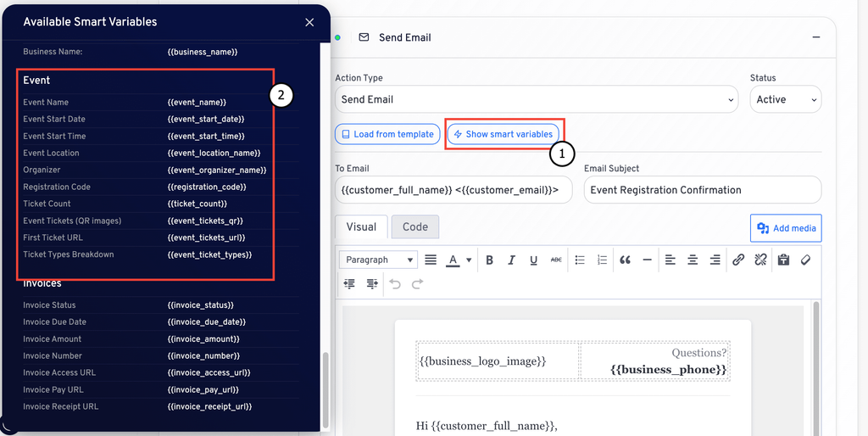Click the undo arrow icon
This screenshot has width=868, height=436.
click(395, 283)
